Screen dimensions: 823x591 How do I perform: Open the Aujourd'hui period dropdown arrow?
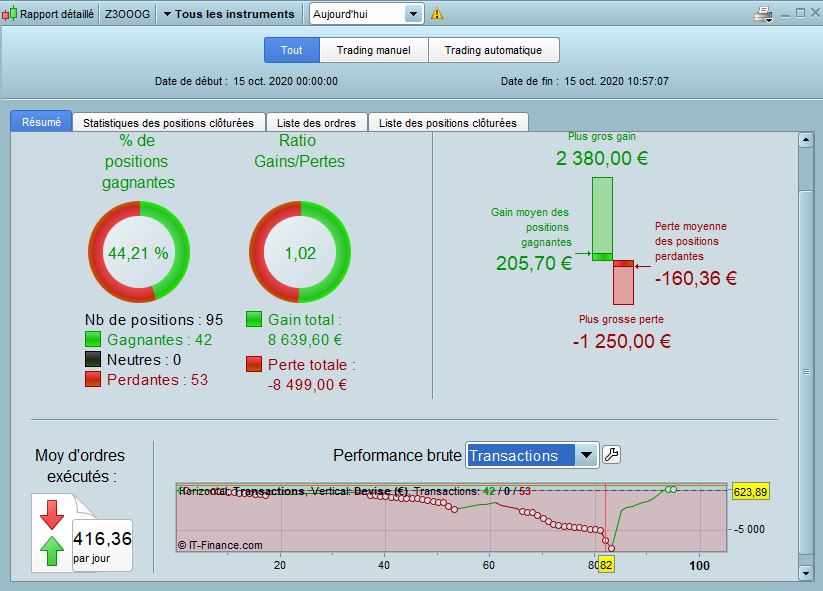[414, 14]
